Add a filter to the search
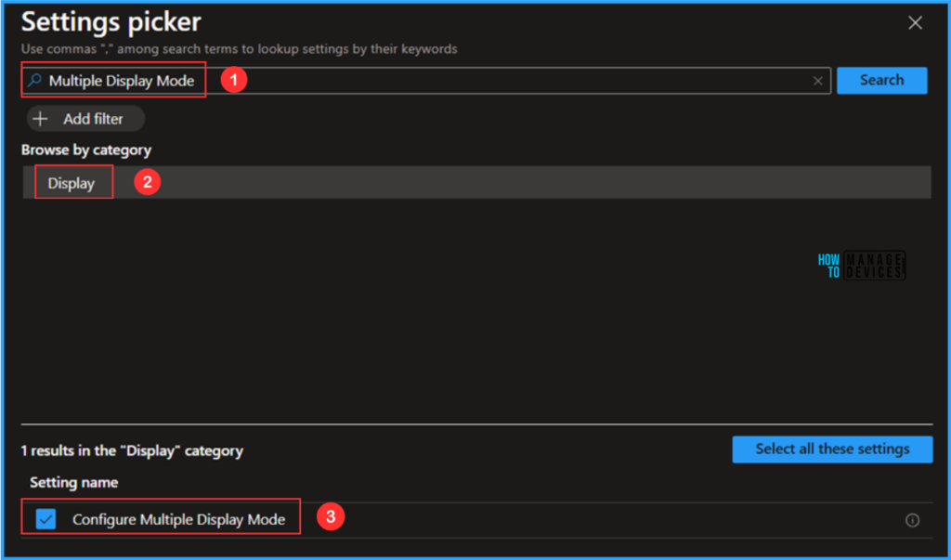Screen dimensions: 951x560 [85, 119]
